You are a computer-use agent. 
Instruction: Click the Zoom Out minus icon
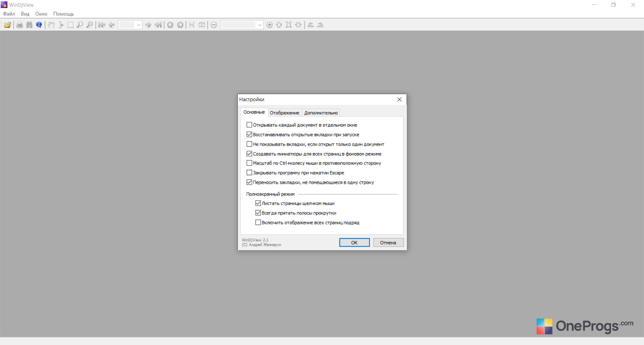[214, 25]
